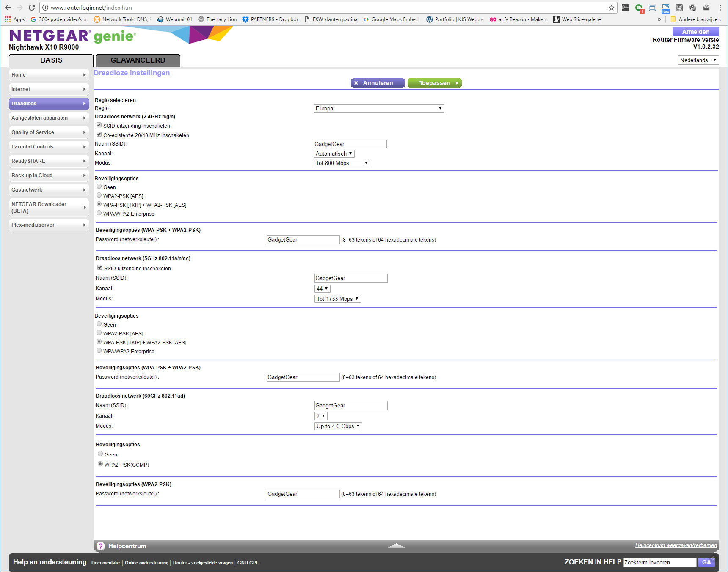
Task: Open the 360-graden video's Google bookmark
Action: (x=58, y=19)
